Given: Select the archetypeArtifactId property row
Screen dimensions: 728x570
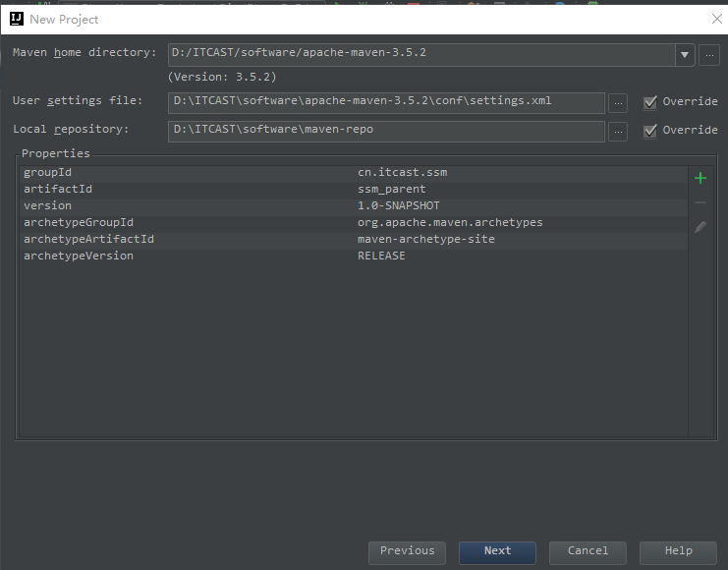Looking at the screenshot, I should coord(354,239).
